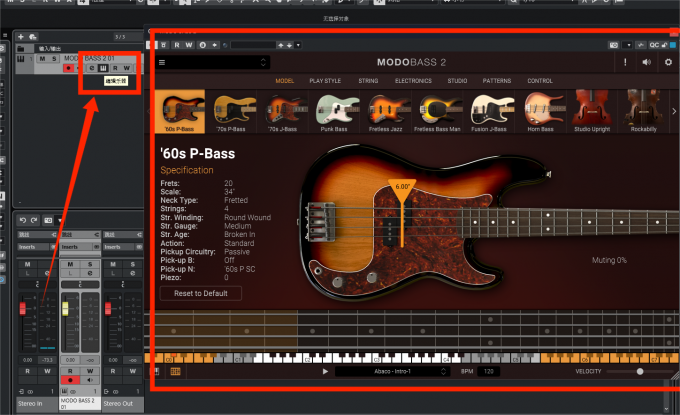Viewport: 680px width, 415px height.
Task: Toggle monitor speaker on MODO BASS mixer channel
Action: click(x=90, y=380)
